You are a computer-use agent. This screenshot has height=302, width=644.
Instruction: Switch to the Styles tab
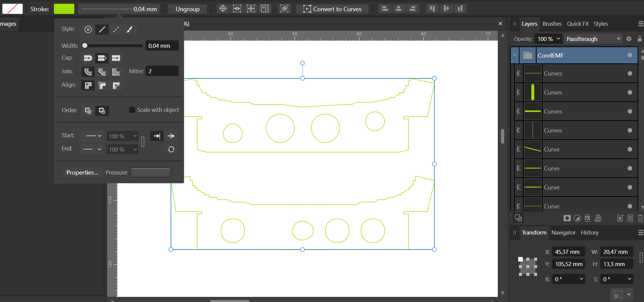(601, 24)
